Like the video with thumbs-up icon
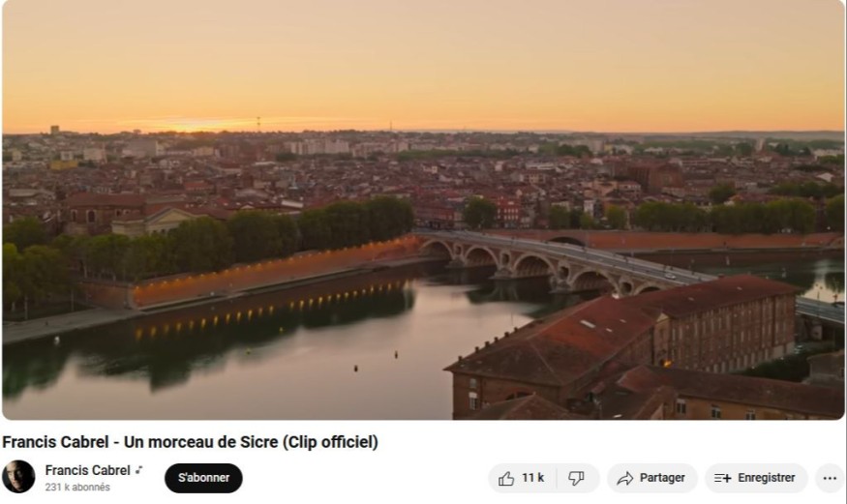 click(x=506, y=478)
